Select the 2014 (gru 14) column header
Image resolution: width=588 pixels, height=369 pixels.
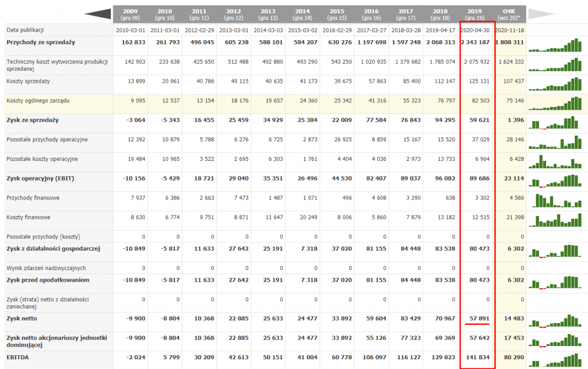pyautogui.click(x=302, y=14)
